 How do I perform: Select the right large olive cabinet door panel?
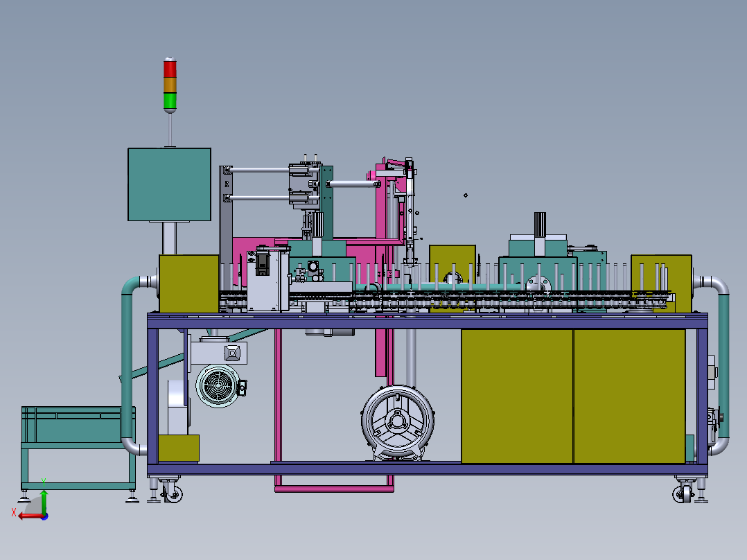pyautogui.click(x=629, y=396)
